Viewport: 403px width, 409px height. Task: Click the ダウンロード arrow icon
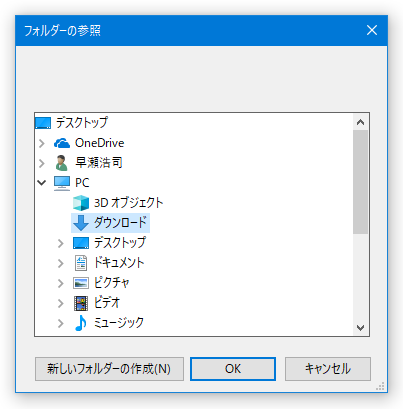[x=81, y=223]
